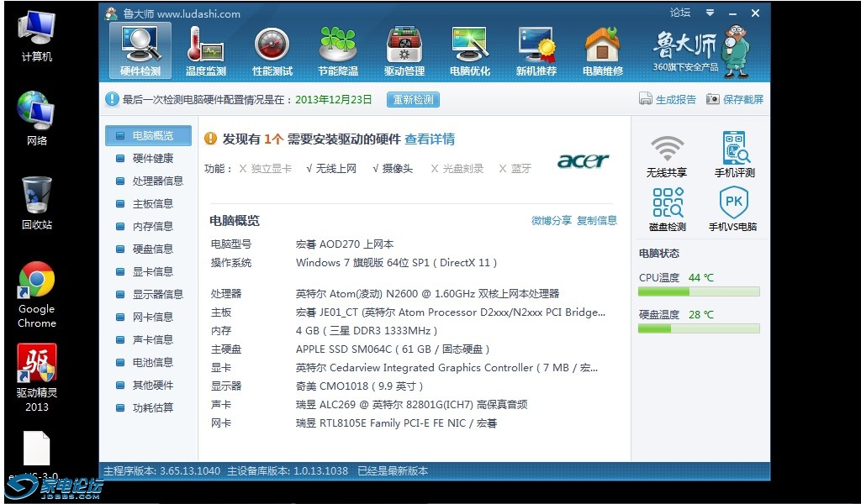Screen dimensions: 861x504
Task: Click the 网络 network desktop icon
Action: [37, 119]
